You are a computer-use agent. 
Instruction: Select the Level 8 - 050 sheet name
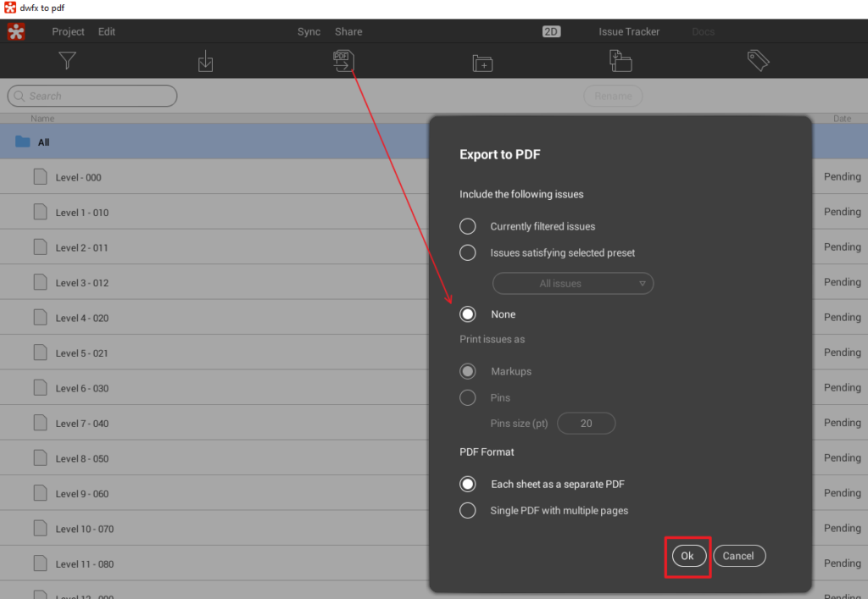82,458
